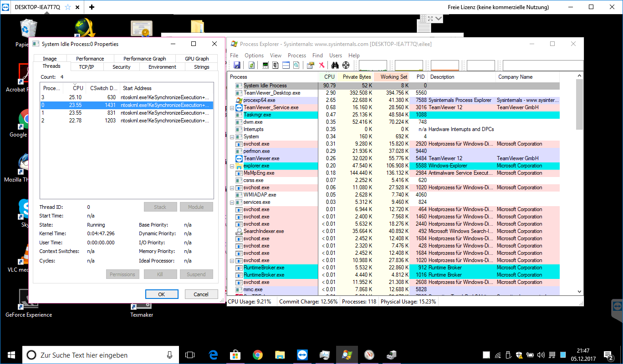Switch to the Performance Graph tab
This screenshot has width=623, height=364.
tap(145, 59)
